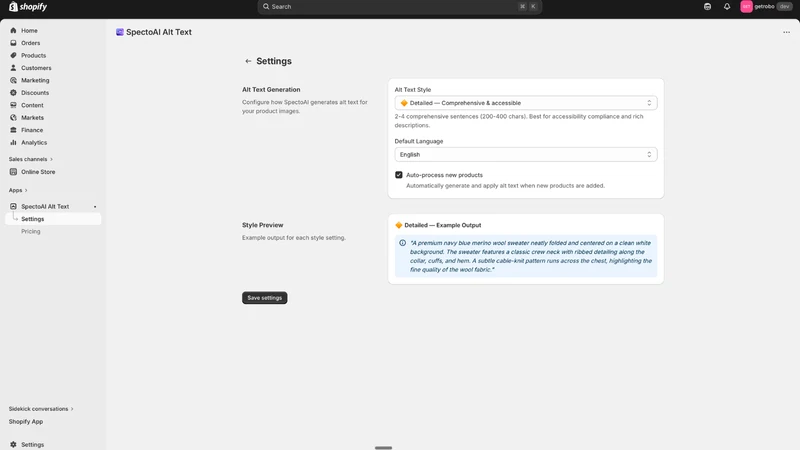
Task: Open Products section
Action: [33, 55]
